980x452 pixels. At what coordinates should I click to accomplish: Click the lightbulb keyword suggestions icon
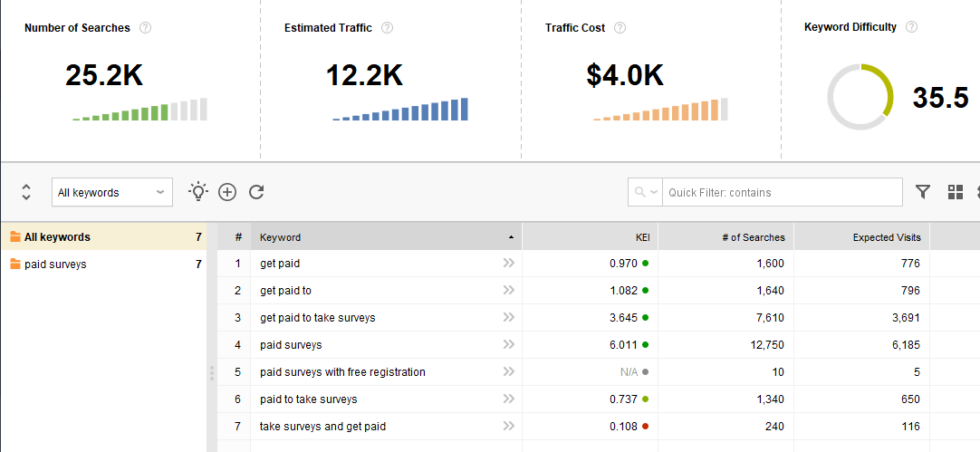click(197, 191)
